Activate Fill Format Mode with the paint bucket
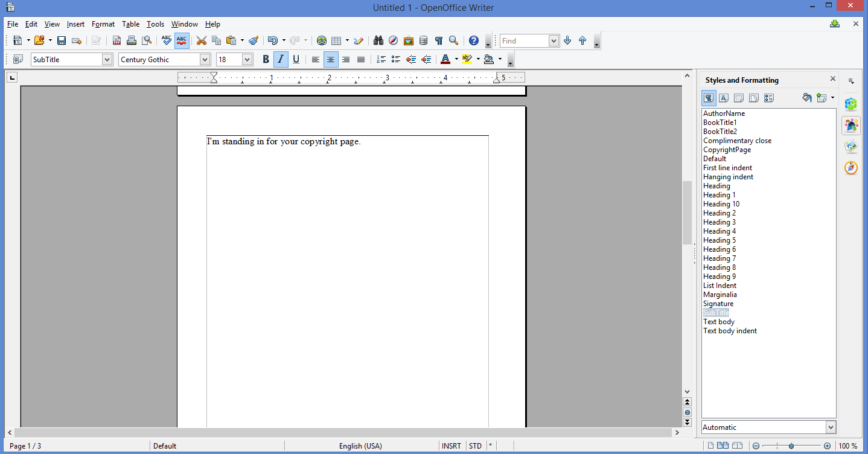The image size is (868, 454). click(x=807, y=98)
